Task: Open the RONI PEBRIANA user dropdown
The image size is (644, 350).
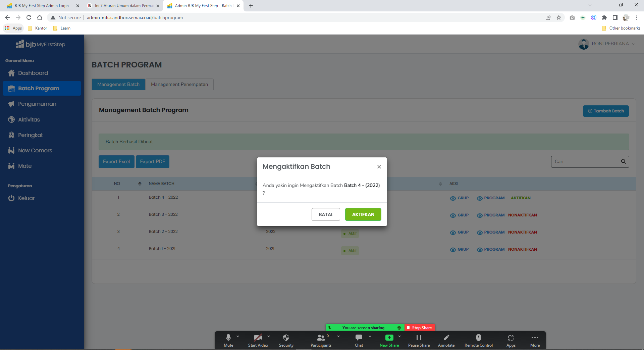Action: pyautogui.click(x=613, y=44)
